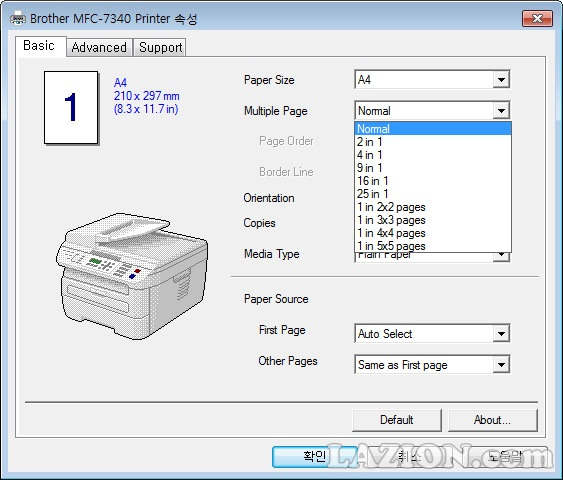Close the printer properties window
563x480 pixels.
point(537,18)
